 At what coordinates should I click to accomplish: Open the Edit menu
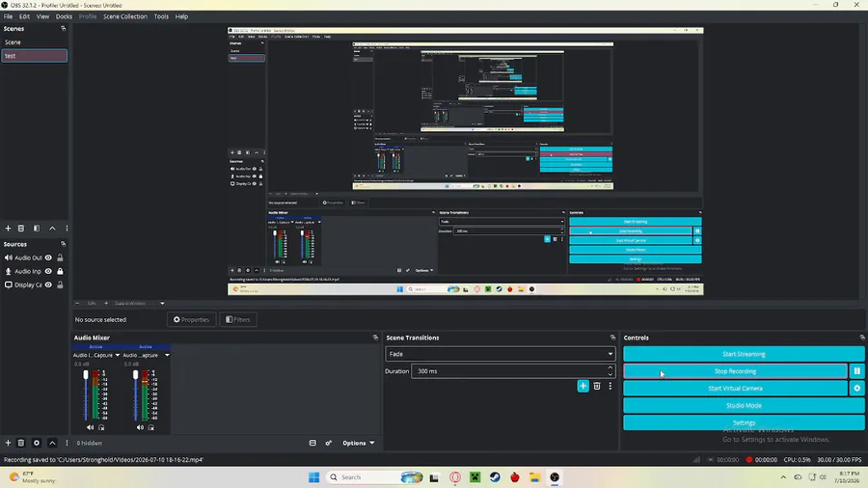[x=24, y=16]
